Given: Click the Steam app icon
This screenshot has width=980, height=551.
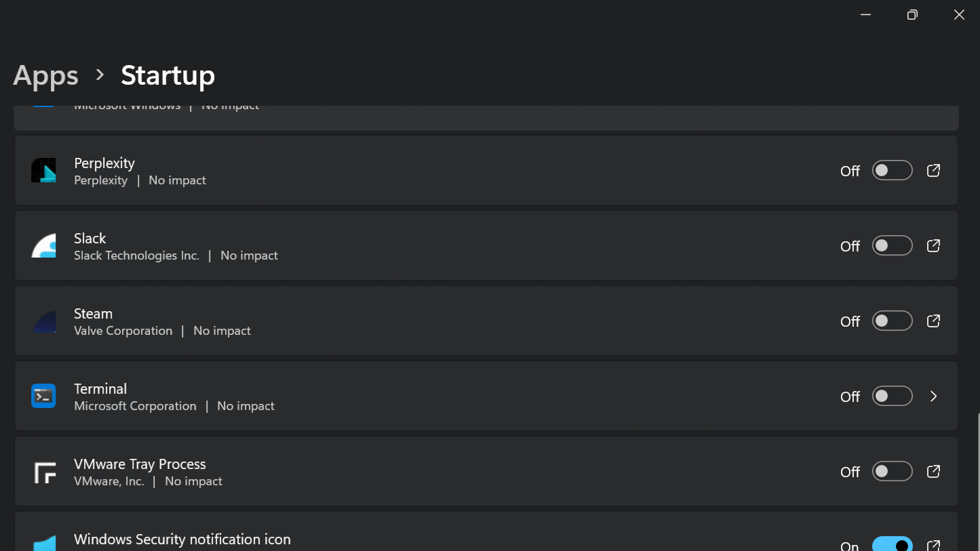Looking at the screenshot, I should click(43, 321).
